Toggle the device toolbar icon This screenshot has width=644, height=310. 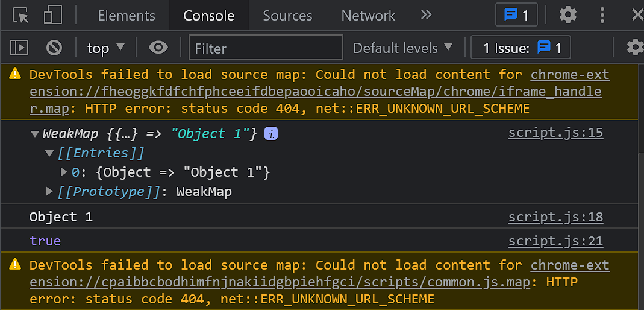coord(53,15)
